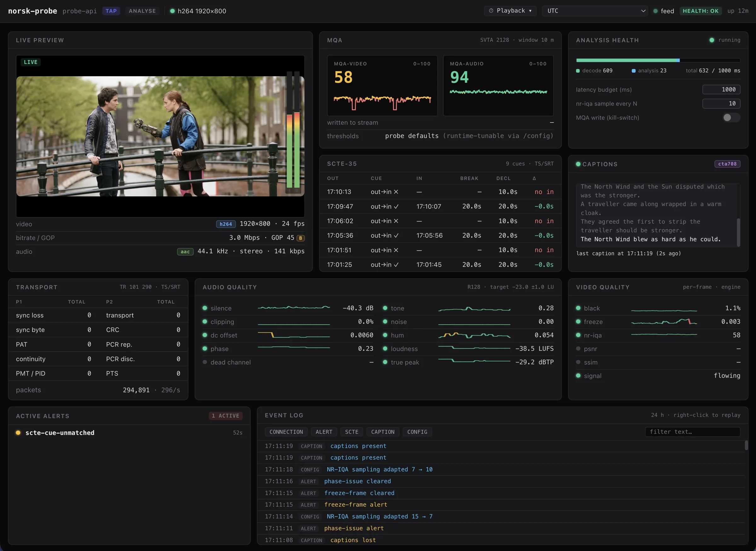
Task: Click the analysis health latency progress bar
Action: point(658,60)
